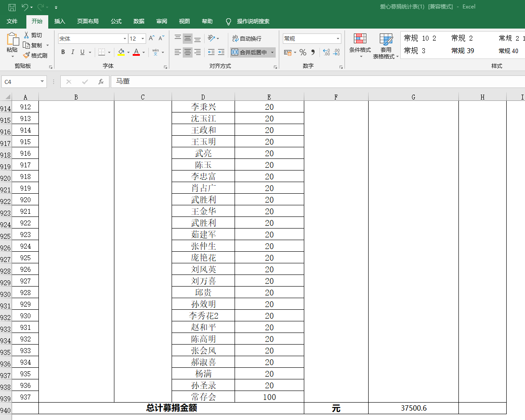Screen dimensions: 525x420
Task: Click the red font color swatch
Action: coord(136,52)
